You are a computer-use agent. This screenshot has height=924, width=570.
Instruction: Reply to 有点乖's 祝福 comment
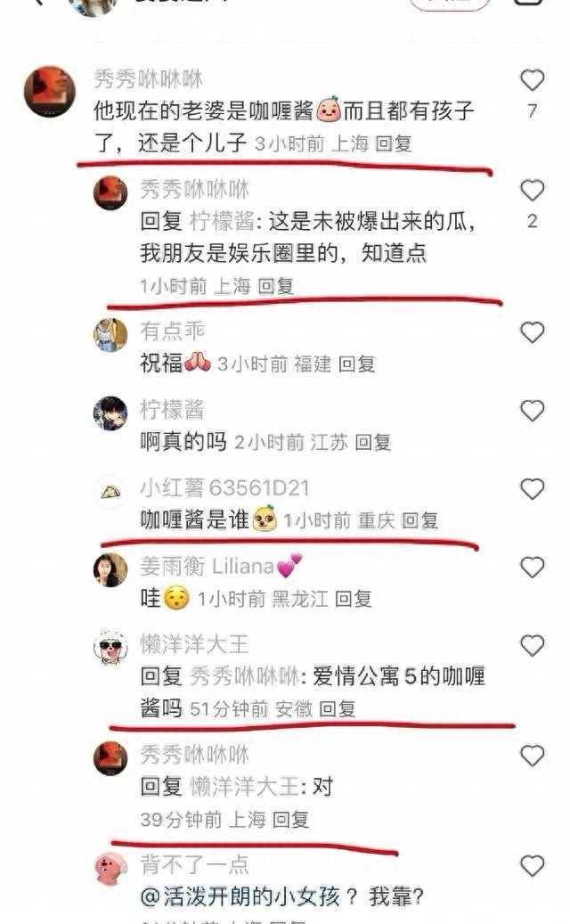pos(357,364)
